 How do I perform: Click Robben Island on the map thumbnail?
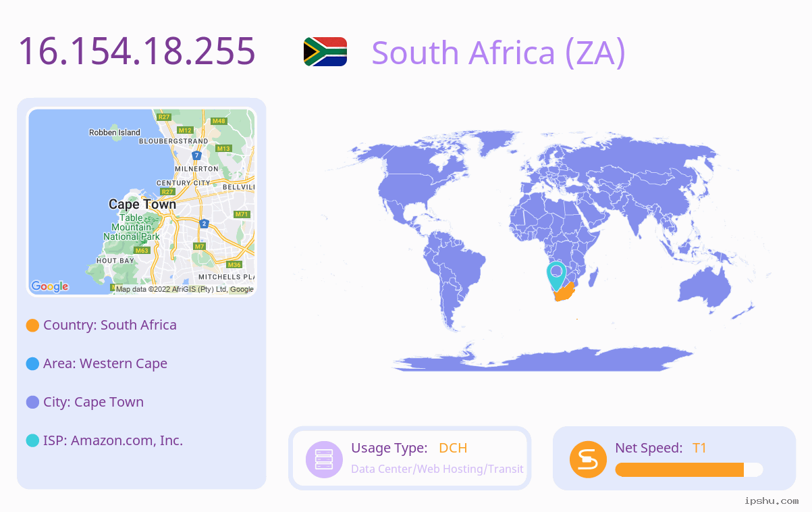pyautogui.click(x=115, y=132)
